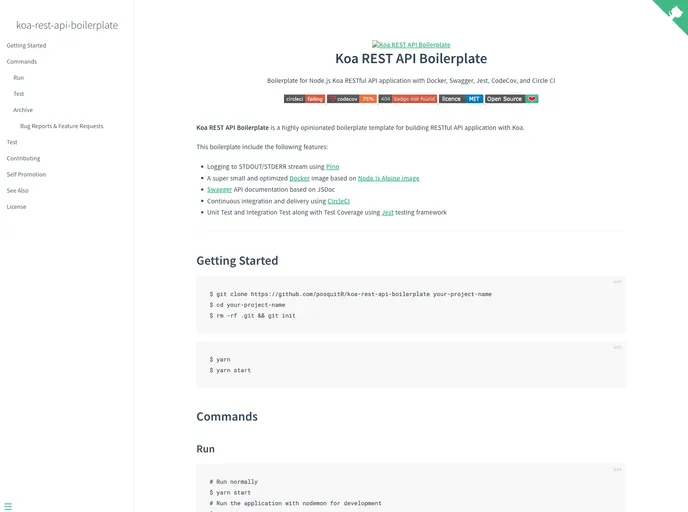Click the boilerplate description subtitle text
688x512 pixels.
411,81
